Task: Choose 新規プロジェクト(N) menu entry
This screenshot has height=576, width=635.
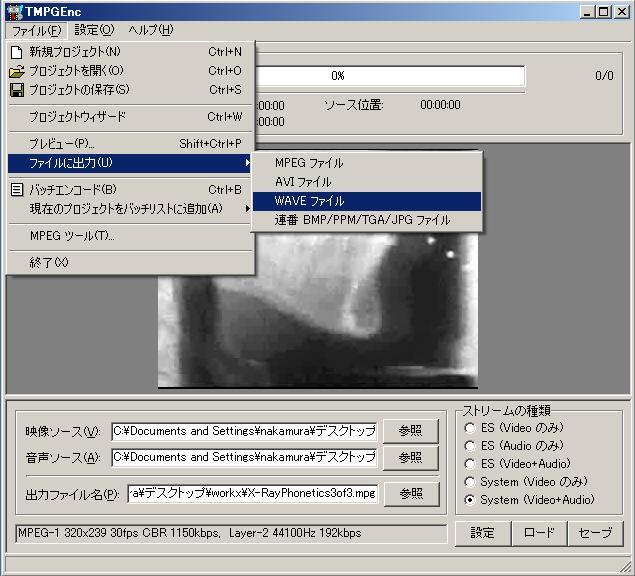Action: click(130, 52)
